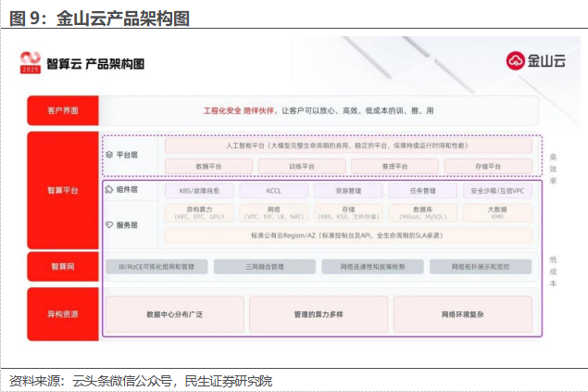Click the 让客户可以放心、高效、低成本 slogan text
Viewport: 588px width, 392px height.
[357, 110]
